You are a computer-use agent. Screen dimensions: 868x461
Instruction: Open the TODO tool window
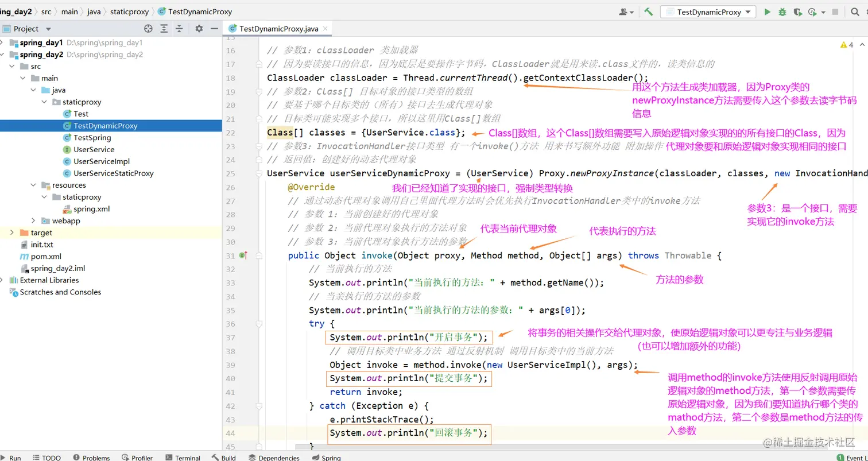tap(46, 458)
